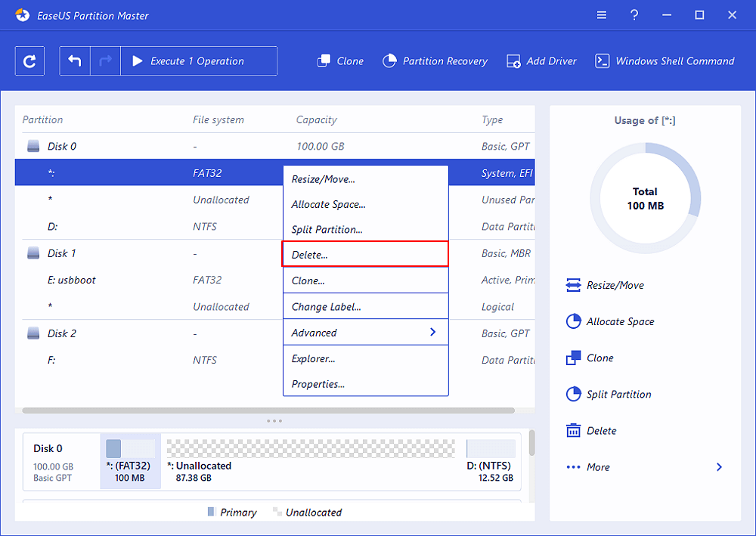756x536 pixels.
Task: Select Delete... from context menu
Action: tap(365, 255)
